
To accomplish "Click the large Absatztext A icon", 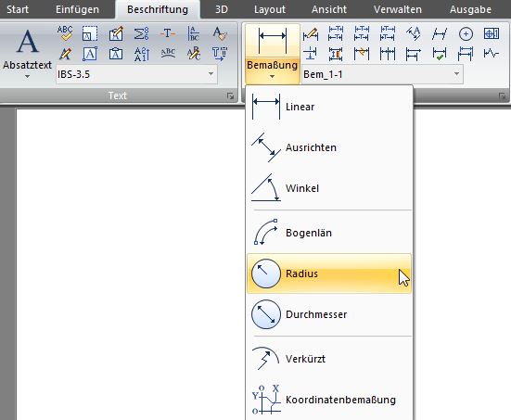I will coord(28,42).
